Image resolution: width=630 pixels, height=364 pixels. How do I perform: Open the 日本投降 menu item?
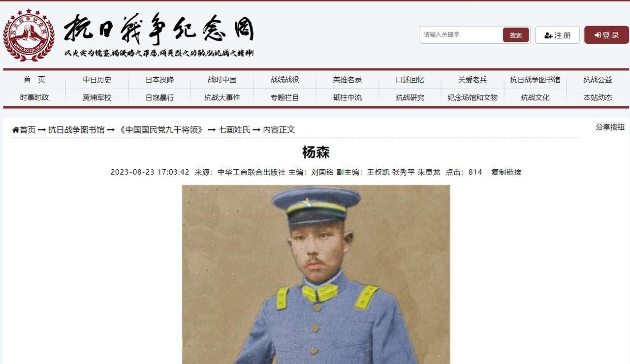coord(159,80)
